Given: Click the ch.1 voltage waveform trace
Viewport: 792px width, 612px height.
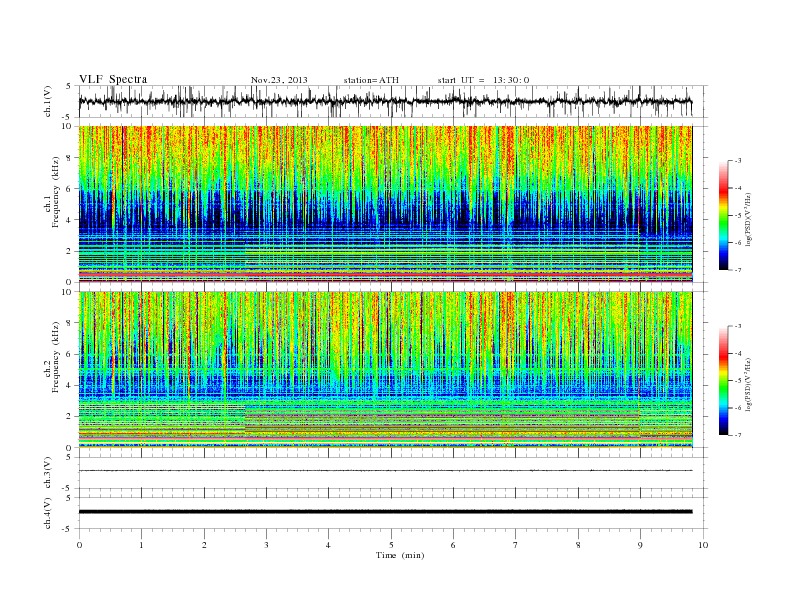Looking at the screenshot, I should pos(385,101).
